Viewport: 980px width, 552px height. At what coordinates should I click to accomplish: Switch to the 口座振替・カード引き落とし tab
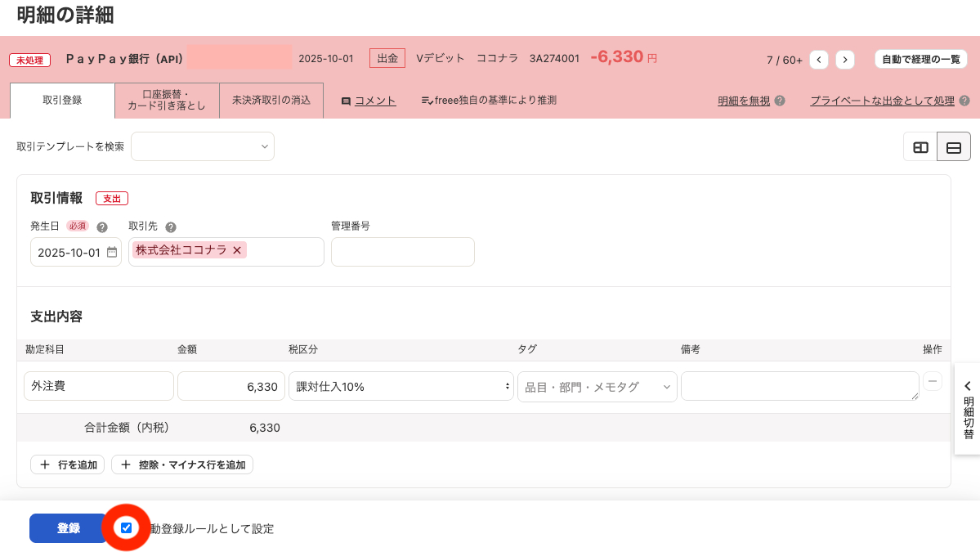[169, 101]
